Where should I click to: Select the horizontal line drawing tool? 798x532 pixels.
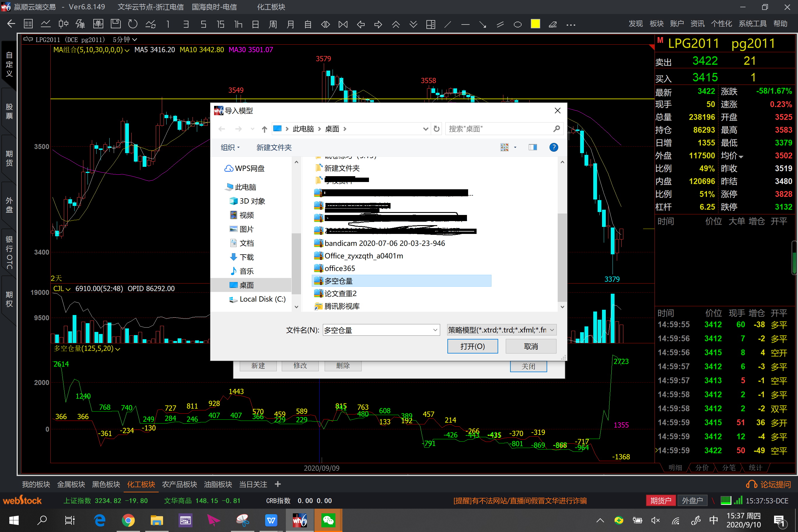[x=466, y=24]
